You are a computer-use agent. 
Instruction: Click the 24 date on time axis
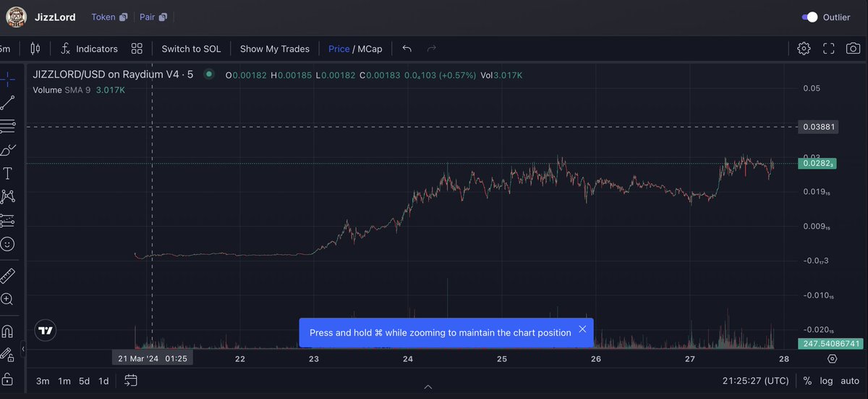click(x=408, y=359)
